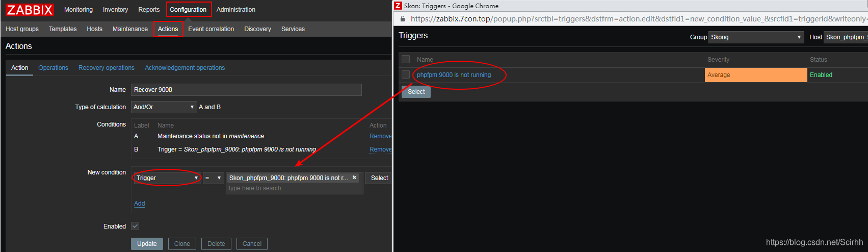
Task: Remove condition B trigger
Action: click(x=380, y=149)
